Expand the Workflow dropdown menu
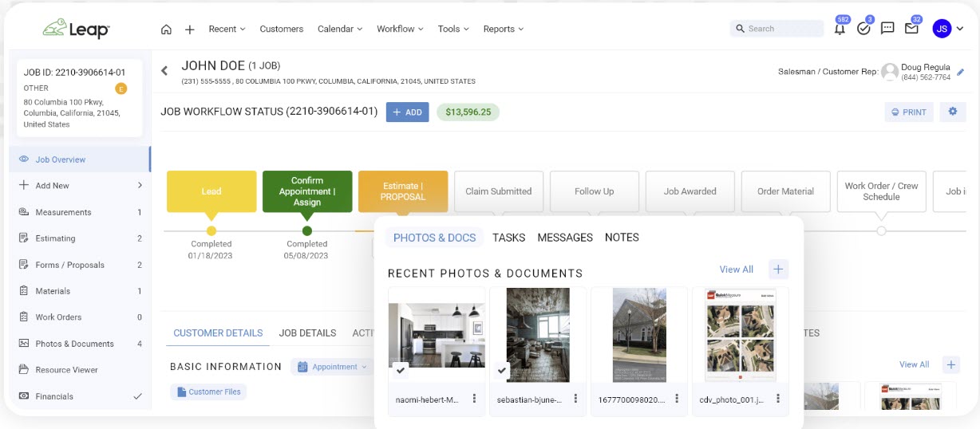 pyautogui.click(x=401, y=30)
